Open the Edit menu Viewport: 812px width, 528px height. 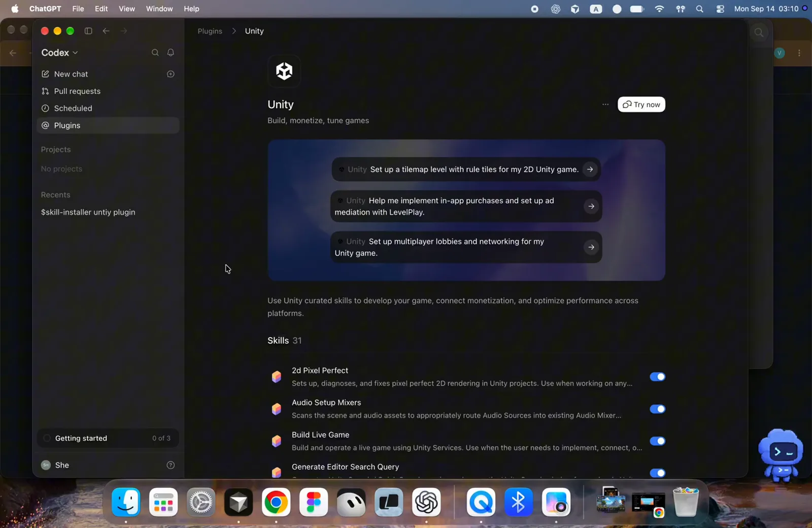click(101, 9)
